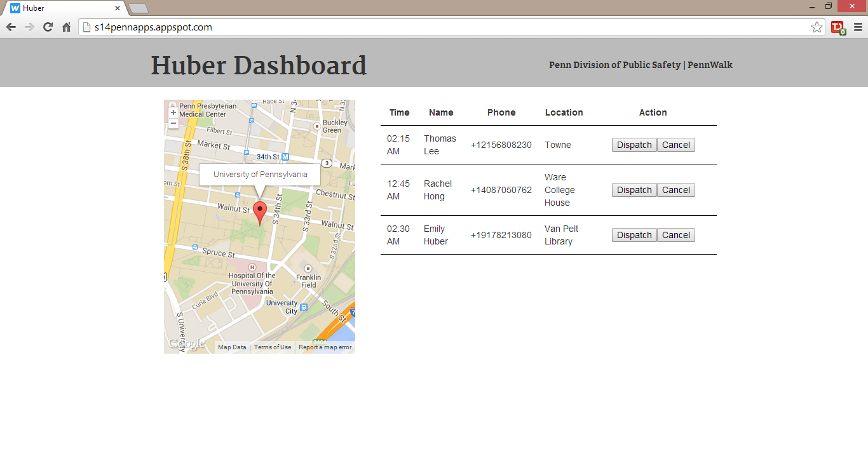This screenshot has height=461, width=868.
Task: Click the 02:30 AM time cell
Action: (x=398, y=235)
